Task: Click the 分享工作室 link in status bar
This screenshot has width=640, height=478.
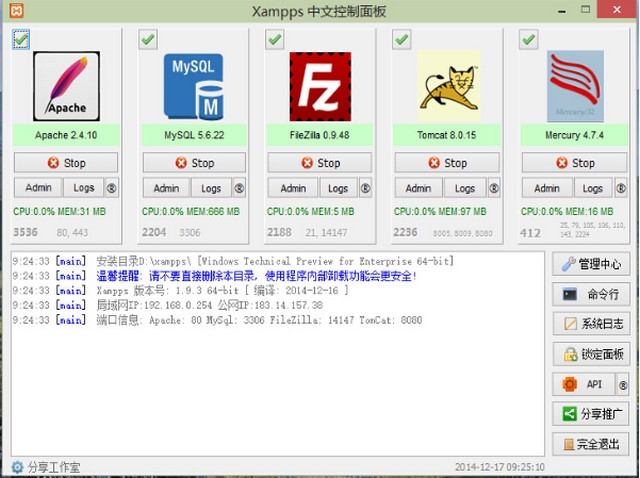Action: click(54, 467)
